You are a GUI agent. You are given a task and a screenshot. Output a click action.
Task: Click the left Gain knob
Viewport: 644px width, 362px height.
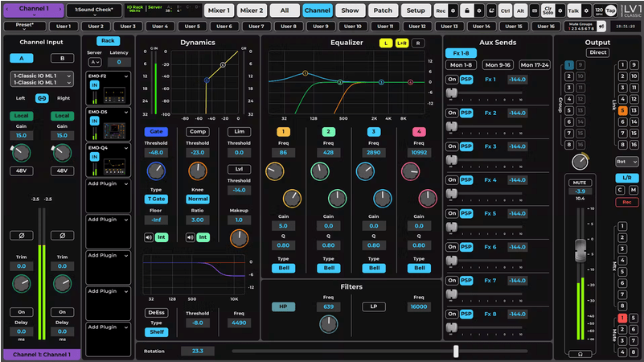pyautogui.click(x=21, y=153)
